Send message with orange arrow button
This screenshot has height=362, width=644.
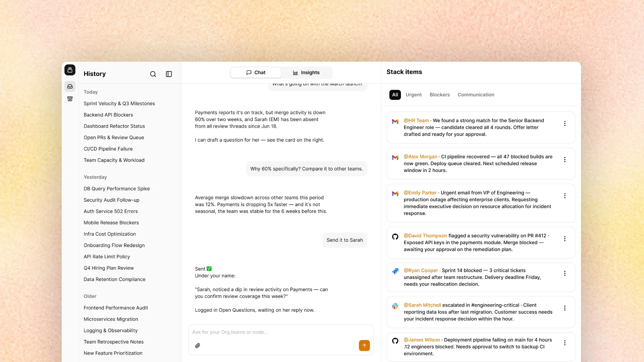pos(364,346)
